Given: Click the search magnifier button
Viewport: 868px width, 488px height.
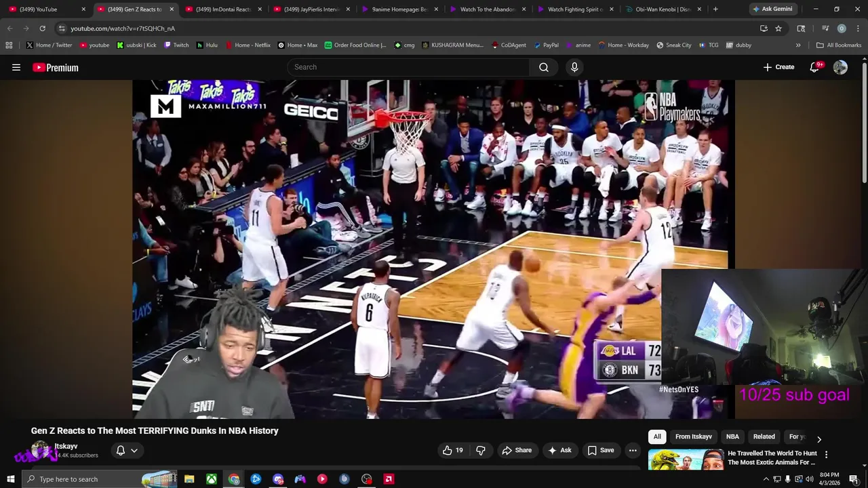Looking at the screenshot, I should 544,67.
